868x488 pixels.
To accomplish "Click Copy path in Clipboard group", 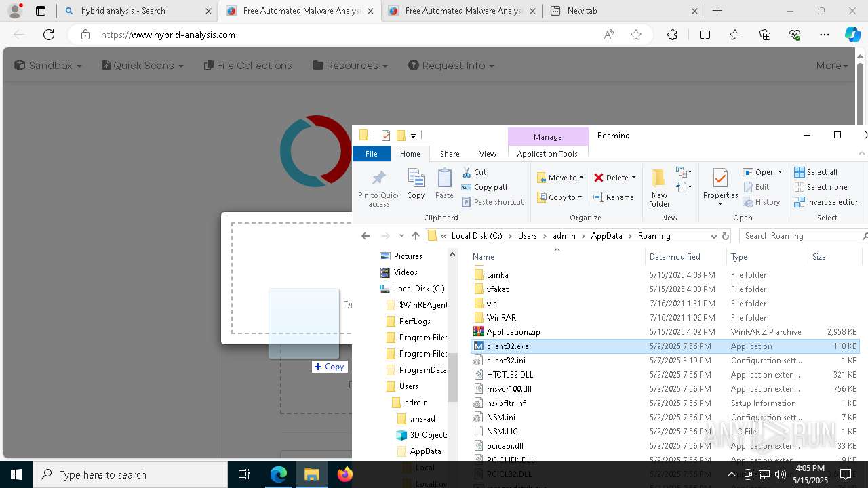I will pyautogui.click(x=486, y=187).
